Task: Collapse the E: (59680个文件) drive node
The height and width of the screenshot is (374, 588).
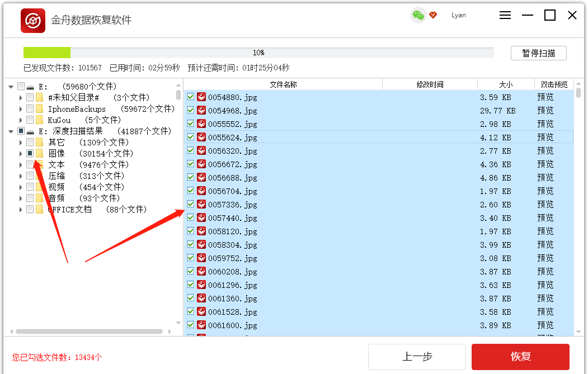Action: click(x=11, y=87)
